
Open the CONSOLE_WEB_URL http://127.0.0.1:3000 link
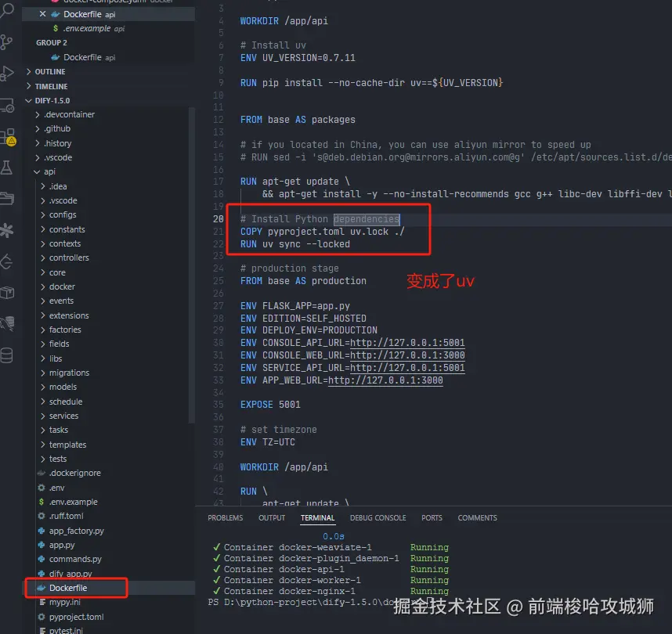pos(407,355)
